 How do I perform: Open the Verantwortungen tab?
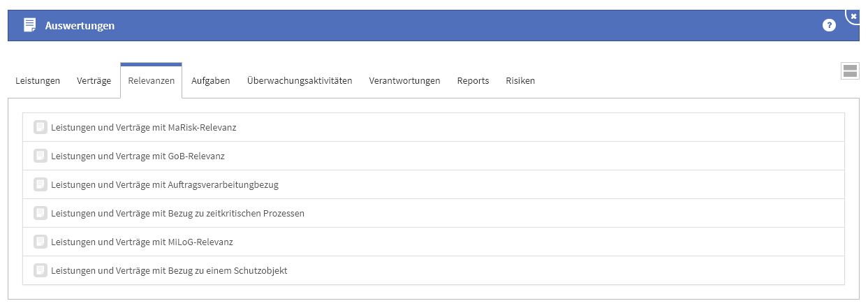[x=404, y=81]
